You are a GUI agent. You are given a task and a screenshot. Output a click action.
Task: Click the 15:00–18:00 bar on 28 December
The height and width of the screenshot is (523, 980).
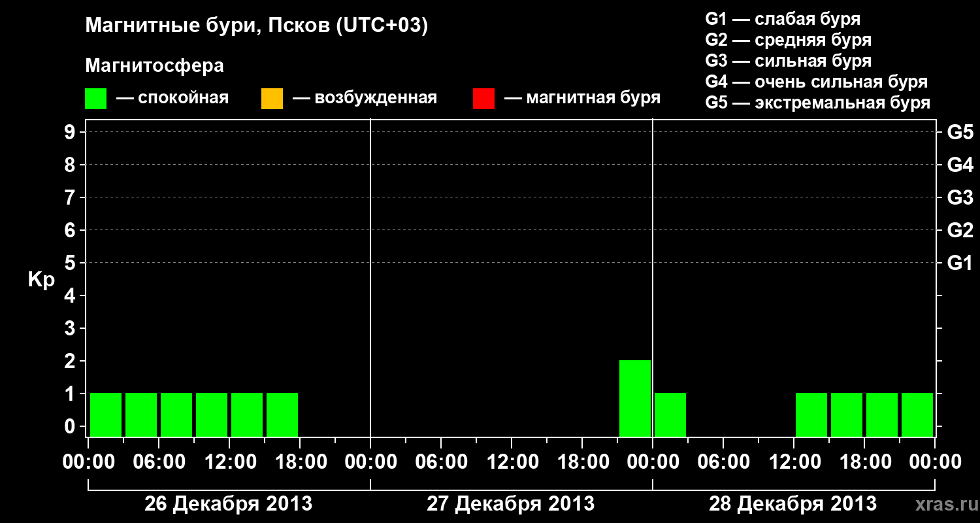[x=847, y=414]
